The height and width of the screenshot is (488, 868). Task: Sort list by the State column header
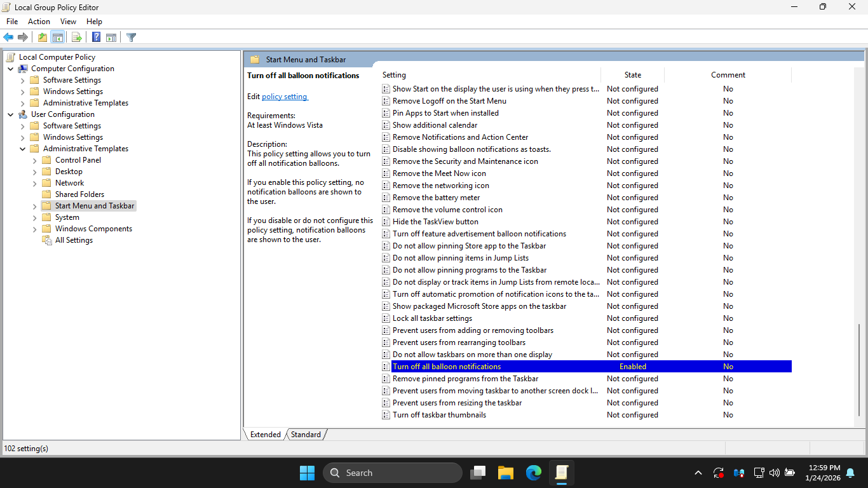[x=632, y=75]
